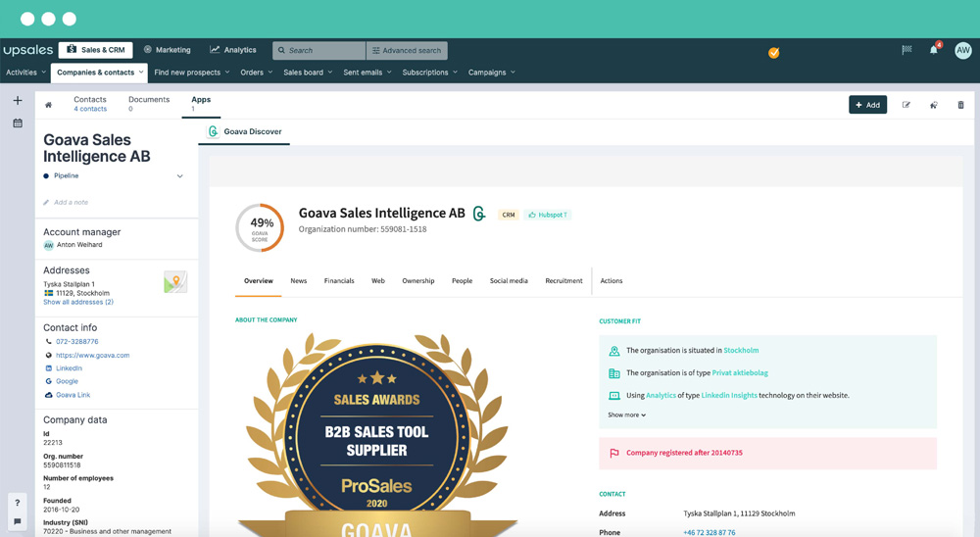Select the News tab
Viewport: 980px width, 537px height.
coord(299,281)
